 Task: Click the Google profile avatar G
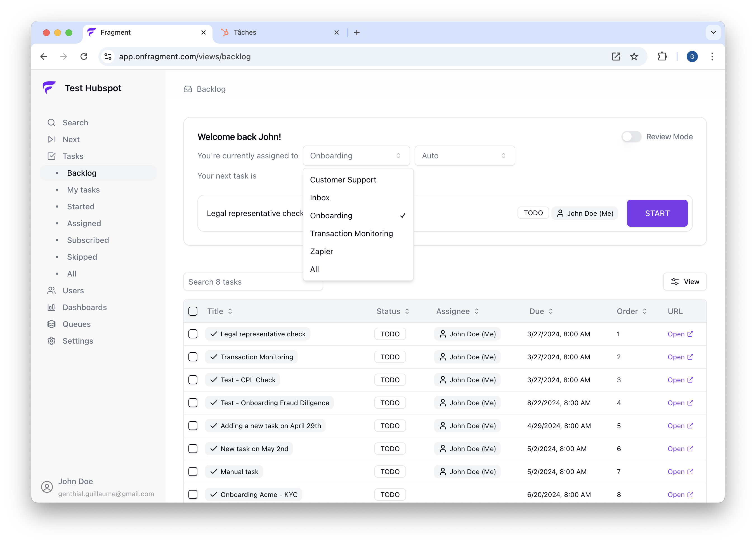(692, 56)
